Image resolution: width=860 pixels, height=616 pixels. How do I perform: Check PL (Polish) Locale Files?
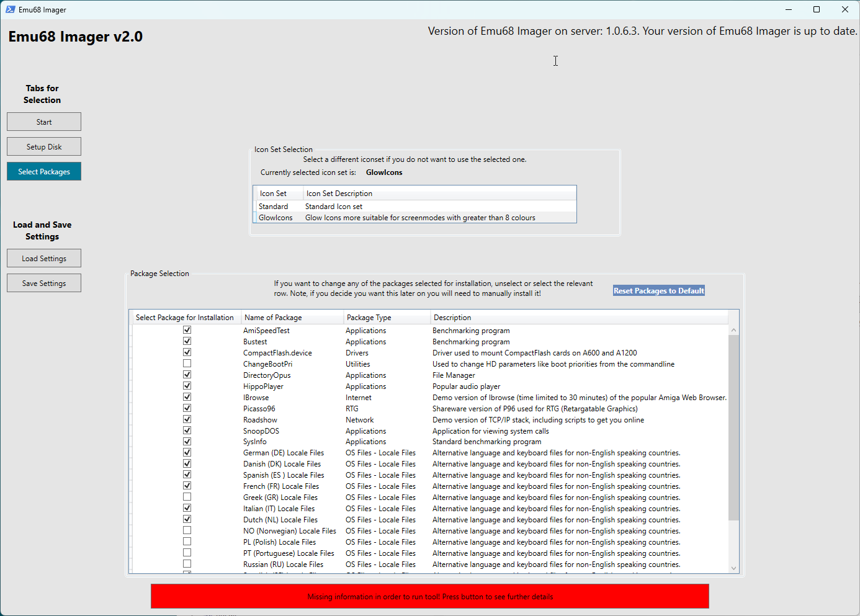click(187, 541)
